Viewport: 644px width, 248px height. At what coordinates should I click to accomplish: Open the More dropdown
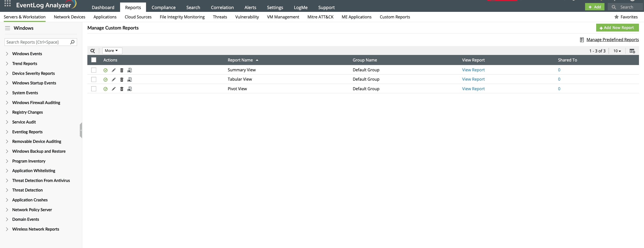click(x=112, y=51)
